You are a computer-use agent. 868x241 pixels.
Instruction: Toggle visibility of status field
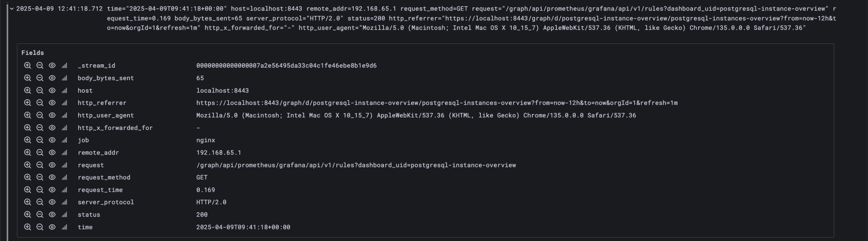[52, 215]
